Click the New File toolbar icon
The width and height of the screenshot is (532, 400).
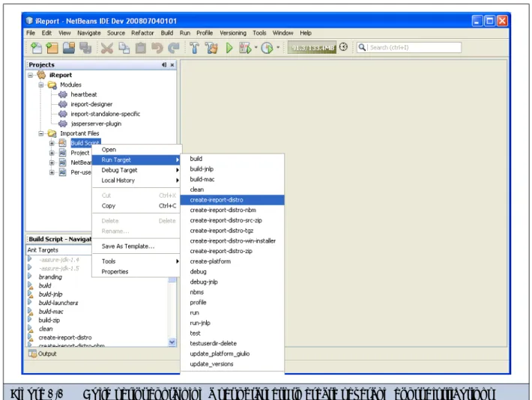(x=36, y=48)
